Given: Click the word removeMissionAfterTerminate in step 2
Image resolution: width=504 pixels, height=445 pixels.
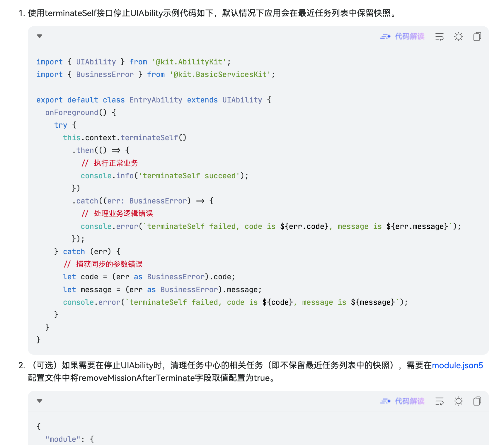Looking at the screenshot, I should pos(137,378).
